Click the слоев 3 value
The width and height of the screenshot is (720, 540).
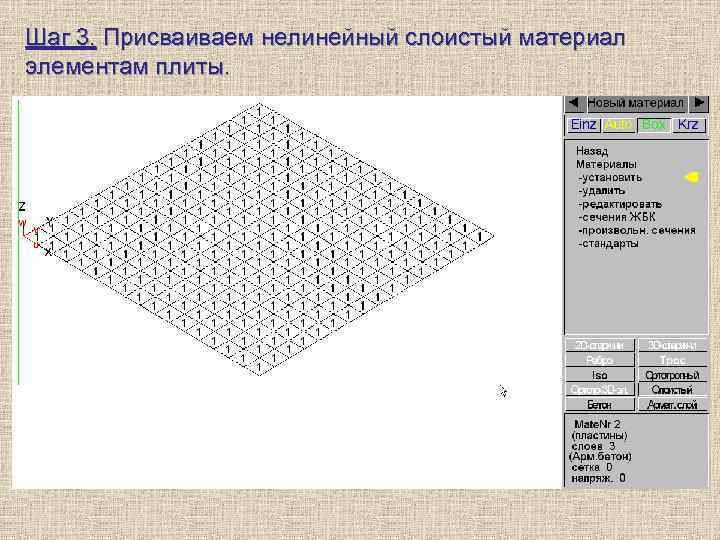coord(593,446)
